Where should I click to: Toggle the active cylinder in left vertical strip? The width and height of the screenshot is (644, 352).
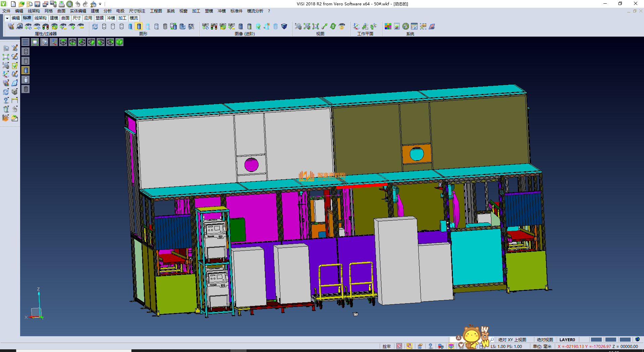(26, 70)
